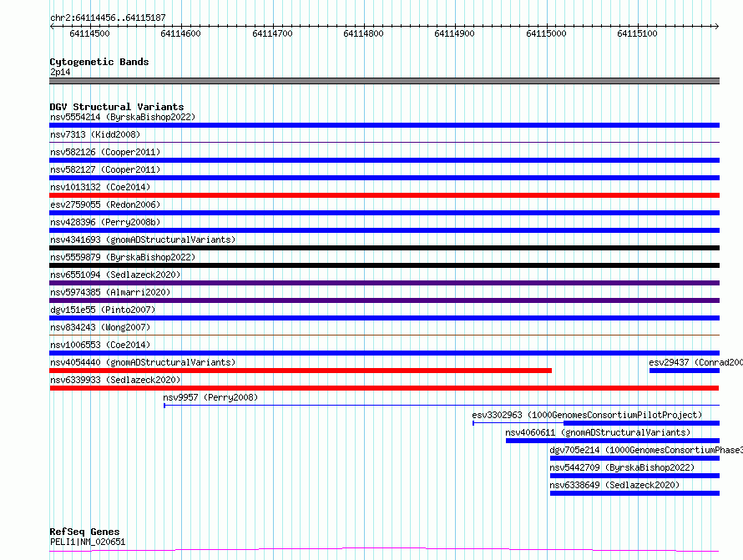Image resolution: width=743 pixels, height=560 pixels.
Task: Click the nsv582126 Cooper2011 label
Action: point(105,152)
